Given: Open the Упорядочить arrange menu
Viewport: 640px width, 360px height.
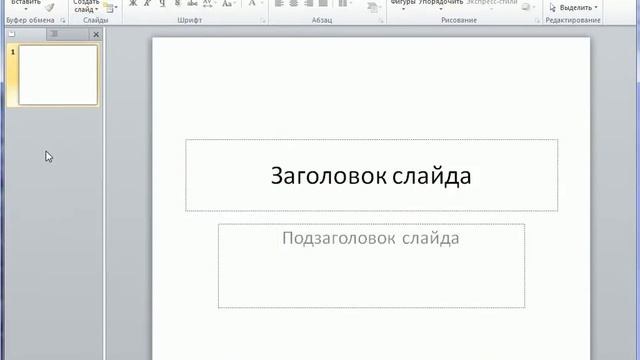Looking at the screenshot, I should (441, 5).
